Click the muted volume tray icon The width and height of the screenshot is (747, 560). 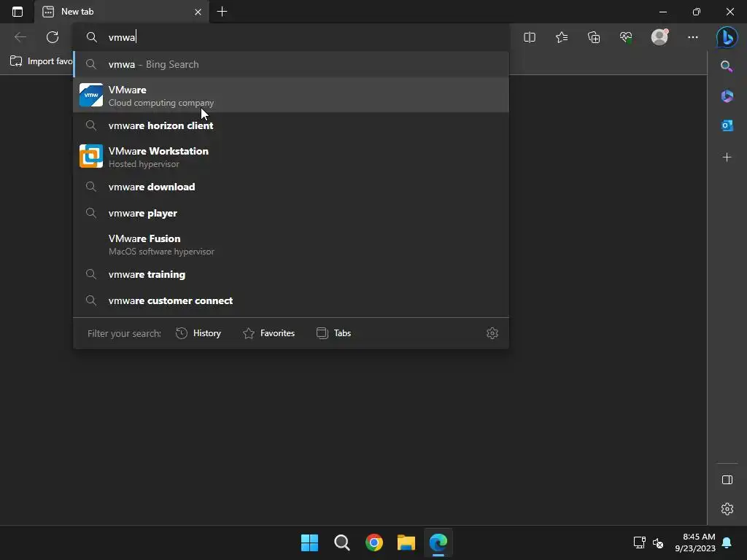coord(658,542)
